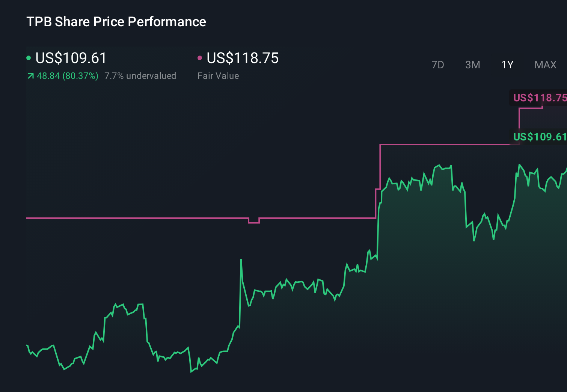This screenshot has width=567, height=392.
Task: Toggle visibility of the share price series
Action: (x=29, y=57)
